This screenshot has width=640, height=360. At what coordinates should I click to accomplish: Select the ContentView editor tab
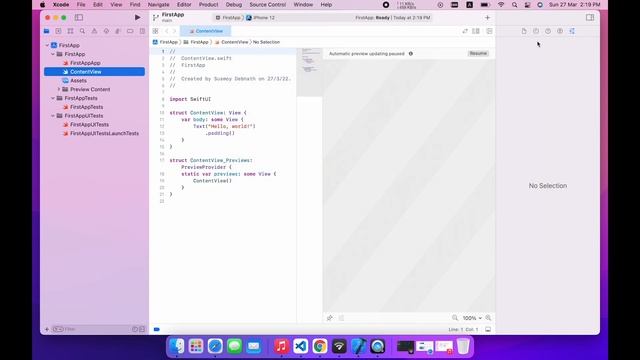coord(206,31)
